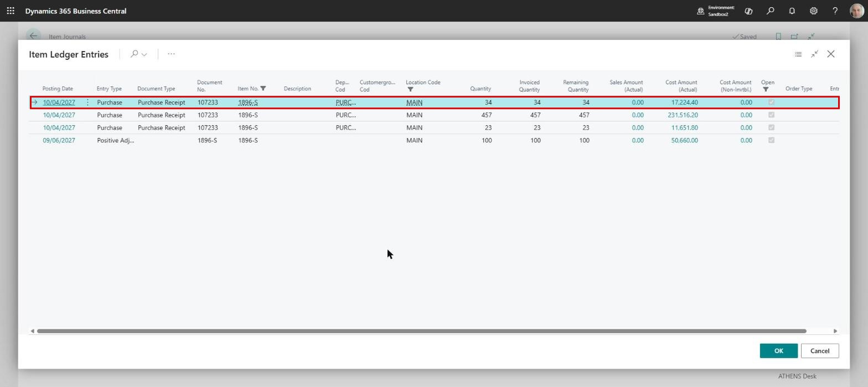Click the Location Code filter icon
The width and height of the screenshot is (868, 387).
click(410, 90)
